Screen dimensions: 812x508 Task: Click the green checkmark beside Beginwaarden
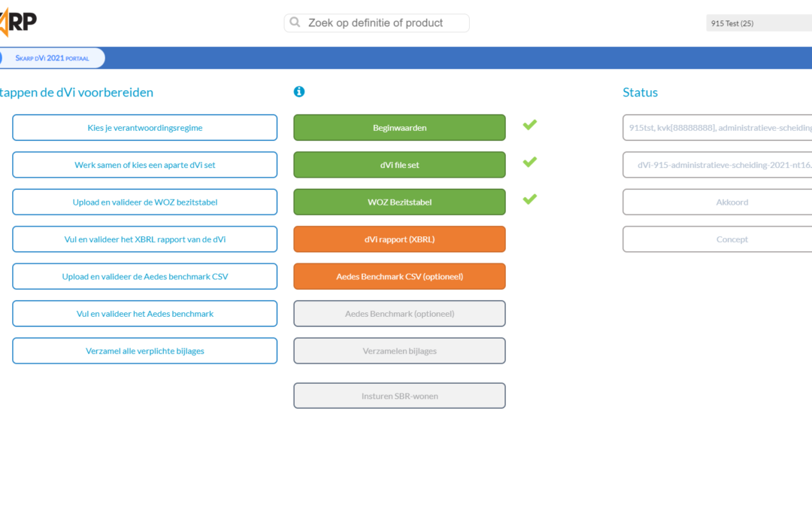[x=530, y=125]
